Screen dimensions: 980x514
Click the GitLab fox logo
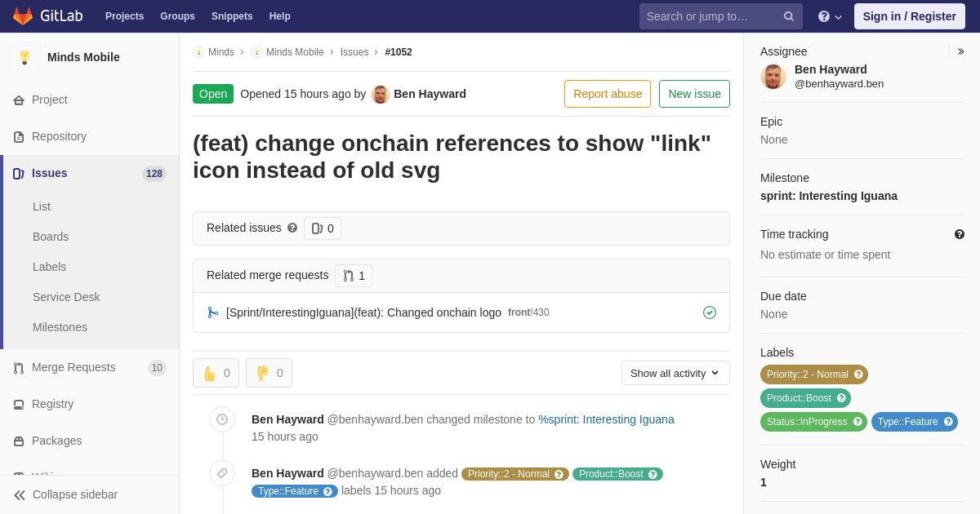click(23, 16)
